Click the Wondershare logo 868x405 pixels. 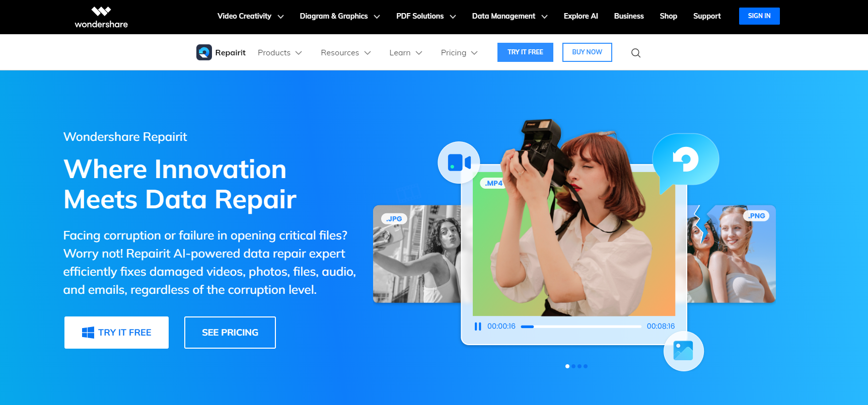click(x=101, y=17)
